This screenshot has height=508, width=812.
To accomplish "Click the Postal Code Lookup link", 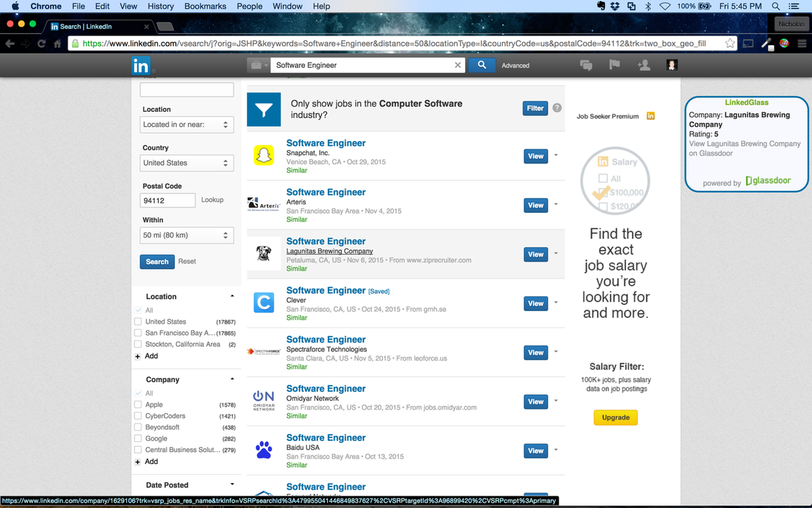I will 212,199.
